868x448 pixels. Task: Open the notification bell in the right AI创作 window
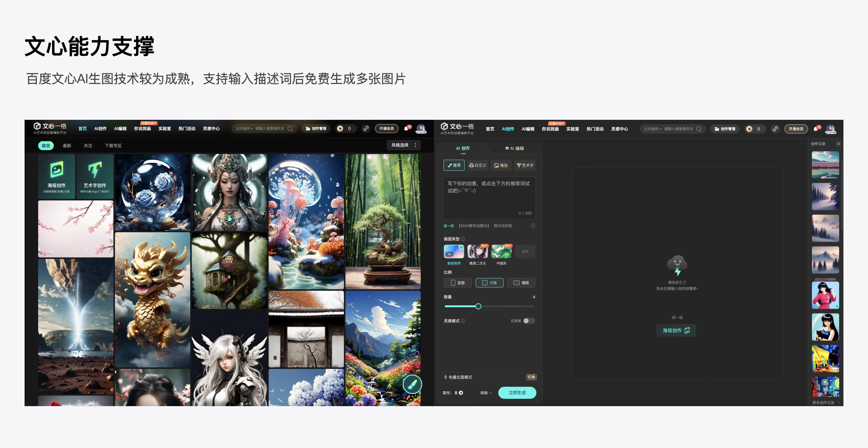point(815,129)
